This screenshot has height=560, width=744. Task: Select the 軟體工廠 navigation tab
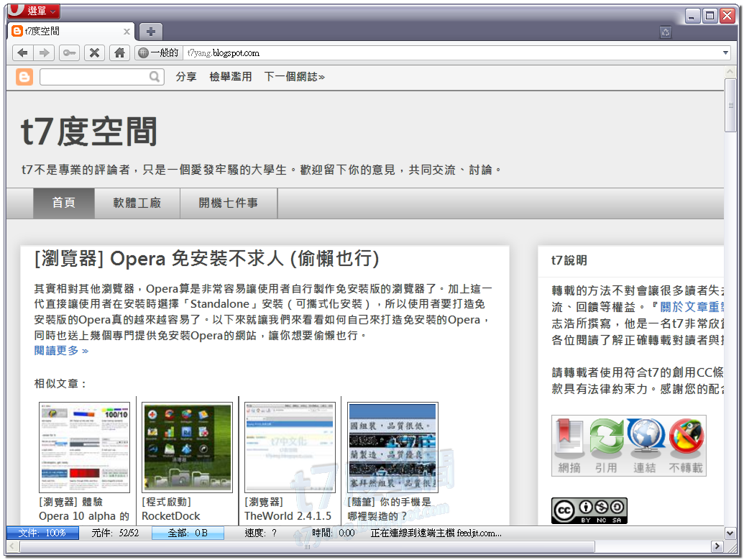pos(137,203)
